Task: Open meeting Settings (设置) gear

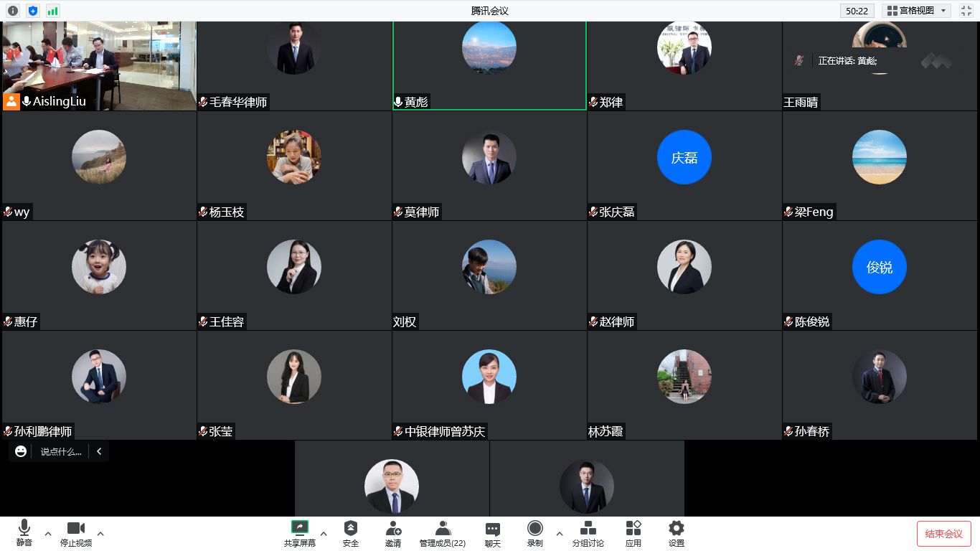Action: (676, 534)
